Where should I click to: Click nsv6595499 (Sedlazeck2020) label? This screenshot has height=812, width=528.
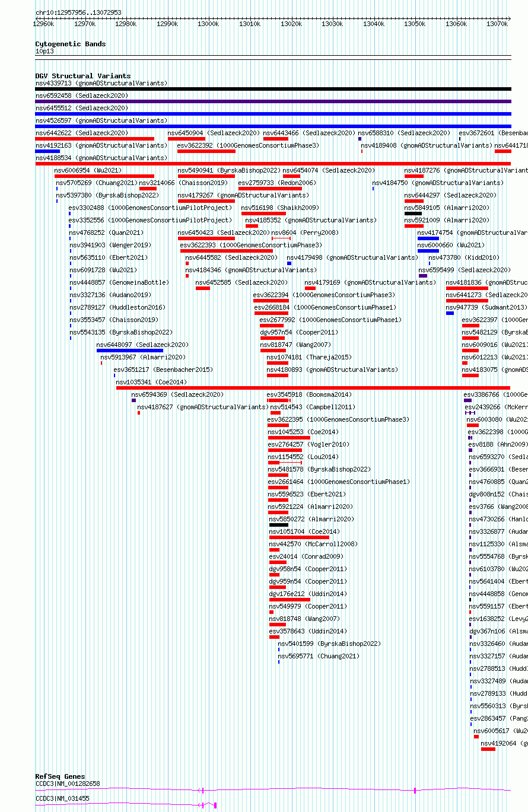click(465, 270)
